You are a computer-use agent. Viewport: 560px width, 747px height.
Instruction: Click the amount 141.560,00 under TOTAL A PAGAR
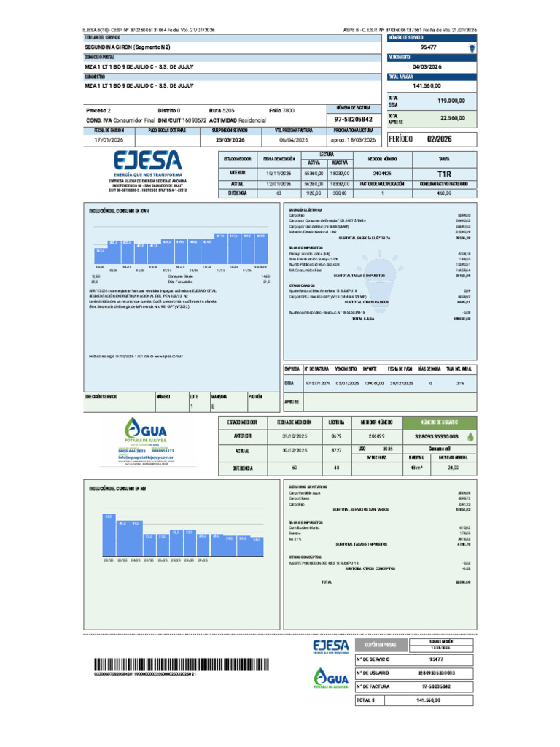[x=427, y=86]
